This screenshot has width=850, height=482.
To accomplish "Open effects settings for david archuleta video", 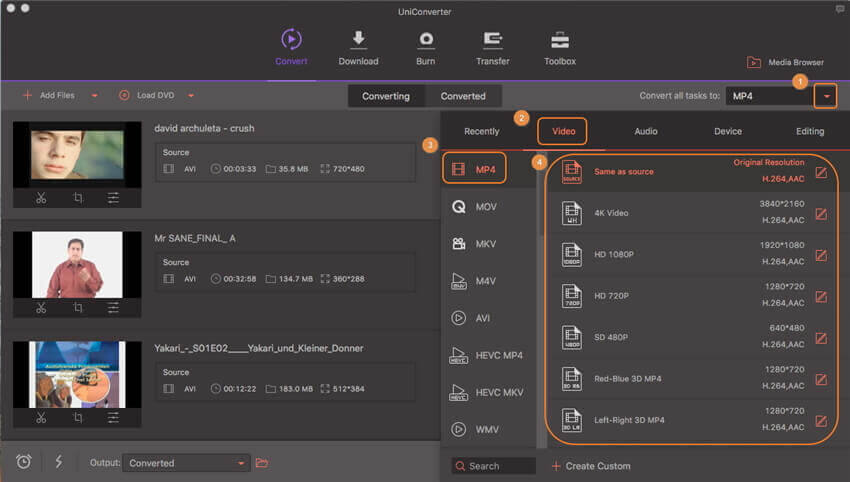I will pyautogui.click(x=113, y=198).
